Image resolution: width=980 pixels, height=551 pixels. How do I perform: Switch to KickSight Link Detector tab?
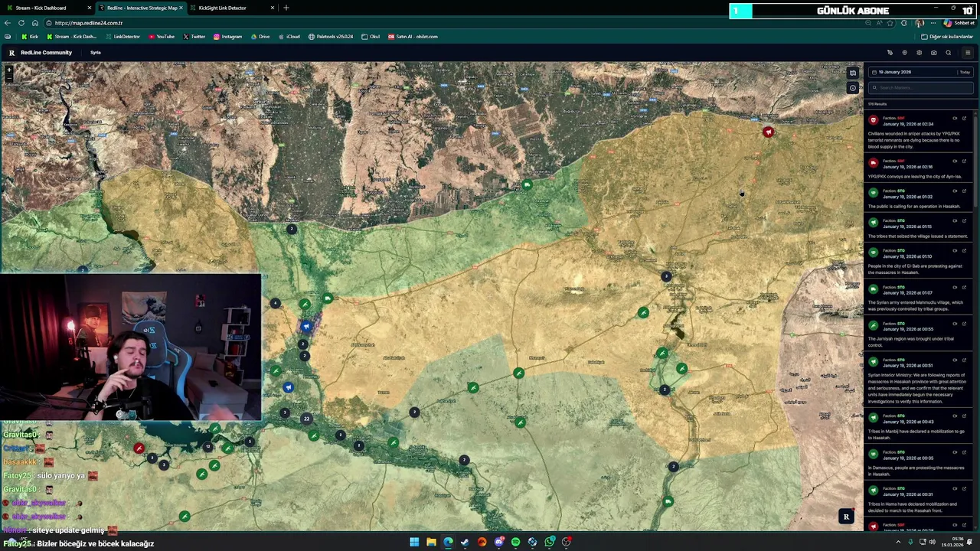click(231, 8)
